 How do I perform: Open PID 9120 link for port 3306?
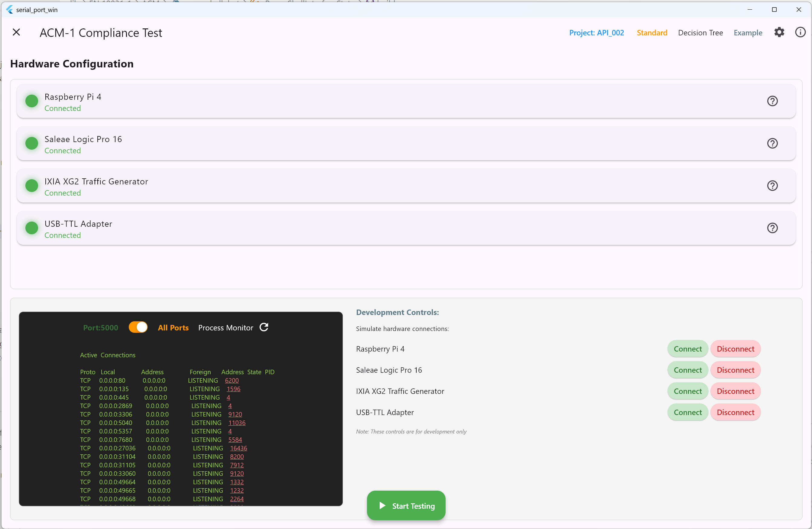pos(235,414)
